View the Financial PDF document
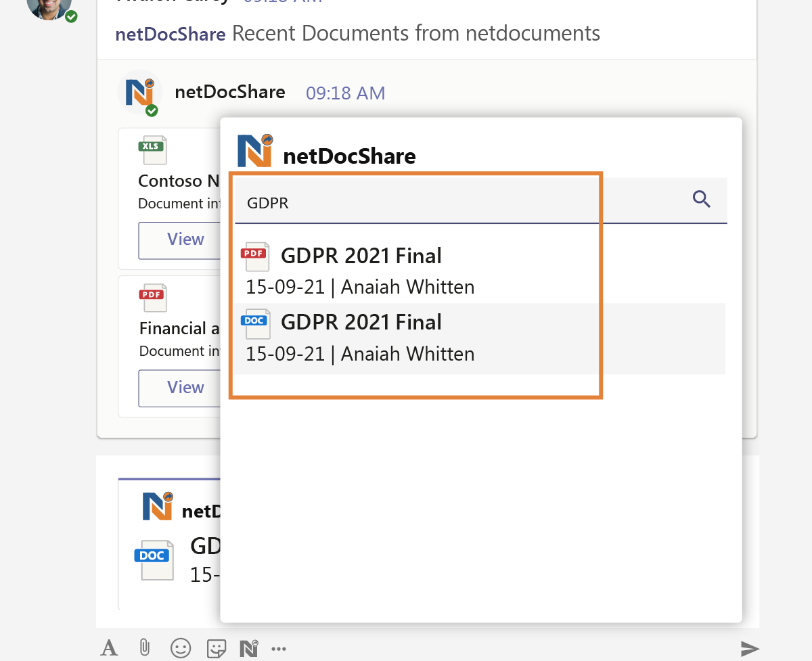This screenshot has width=812, height=661. [x=181, y=388]
